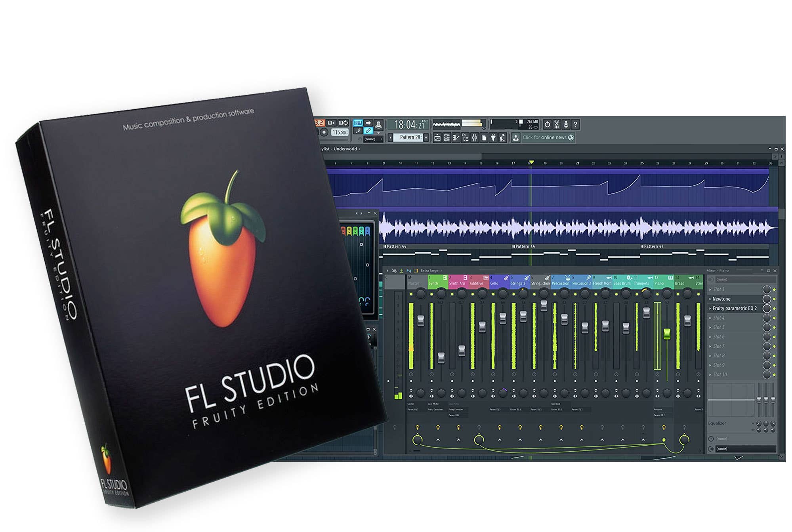Viewport: 792px width, 532px height.
Task: Toggle Slot 10 enable light
Action: click(x=774, y=375)
